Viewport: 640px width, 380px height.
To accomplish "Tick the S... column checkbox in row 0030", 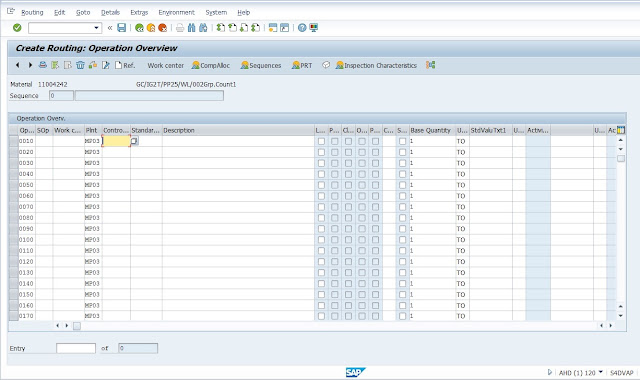I will pyautogui.click(x=402, y=163).
